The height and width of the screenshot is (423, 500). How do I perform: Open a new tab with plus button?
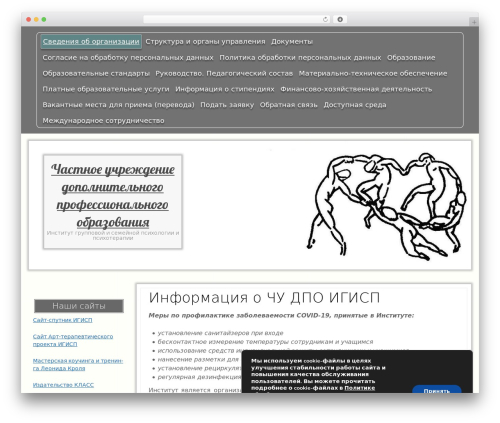pos(474,22)
